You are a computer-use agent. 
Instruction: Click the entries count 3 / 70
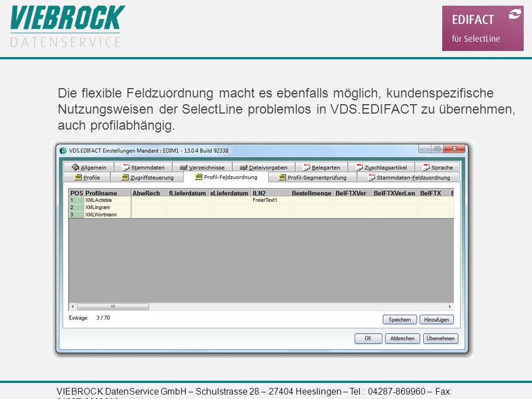pos(103,318)
